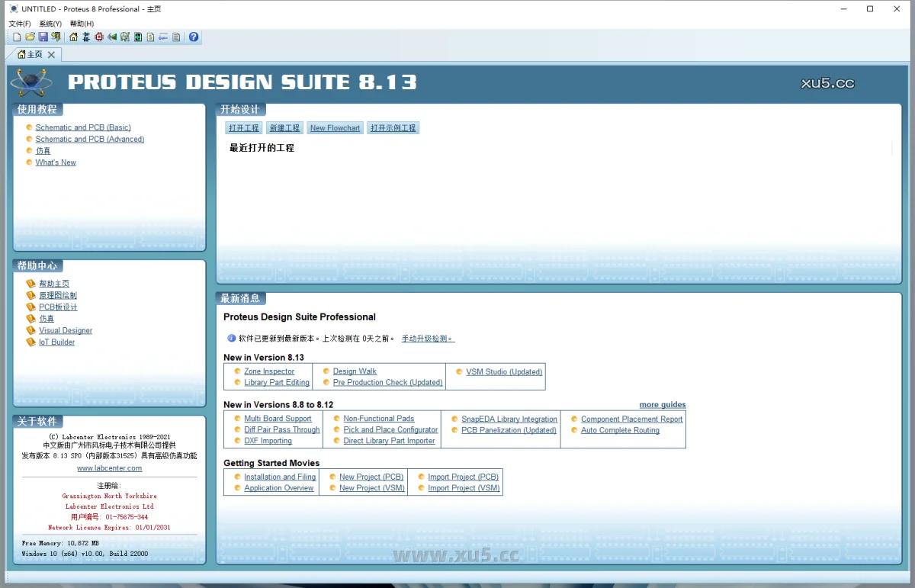Click the Open Project folder icon

30,37
